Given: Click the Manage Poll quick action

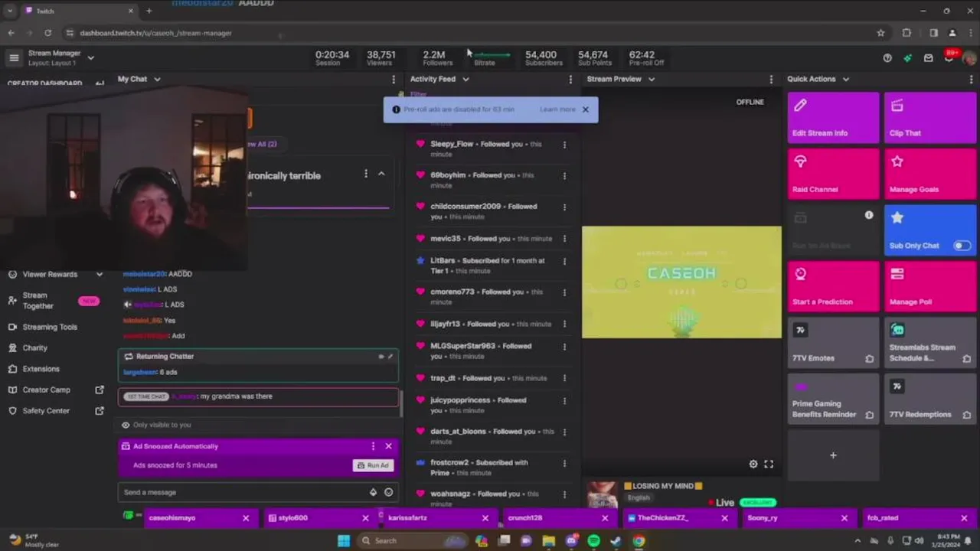Looking at the screenshot, I should (930, 286).
